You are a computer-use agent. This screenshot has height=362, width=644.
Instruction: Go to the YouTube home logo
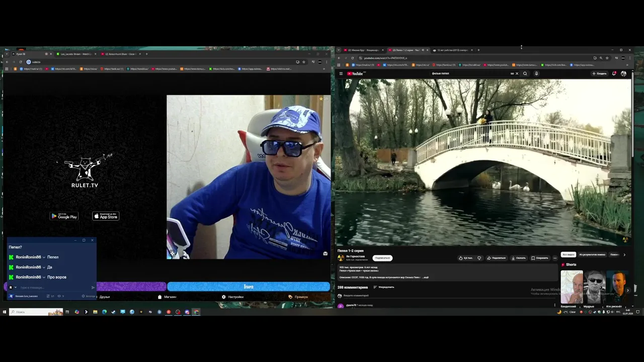pyautogui.click(x=354, y=73)
